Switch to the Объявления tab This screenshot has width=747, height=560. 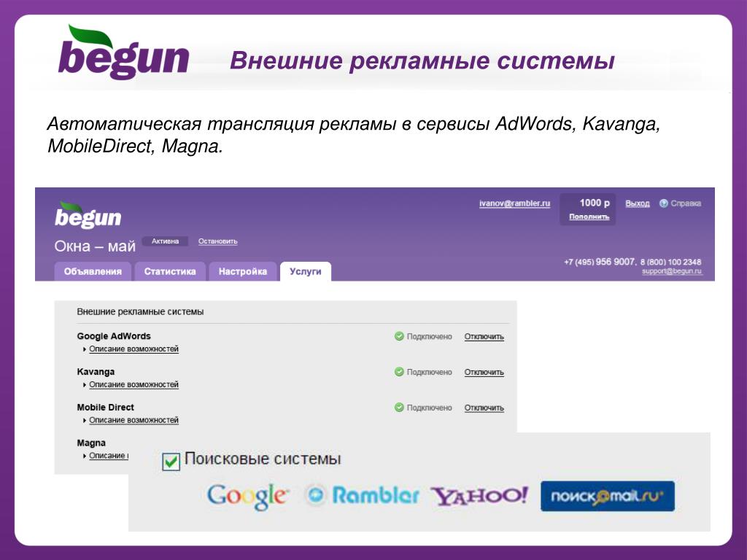click(93, 271)
